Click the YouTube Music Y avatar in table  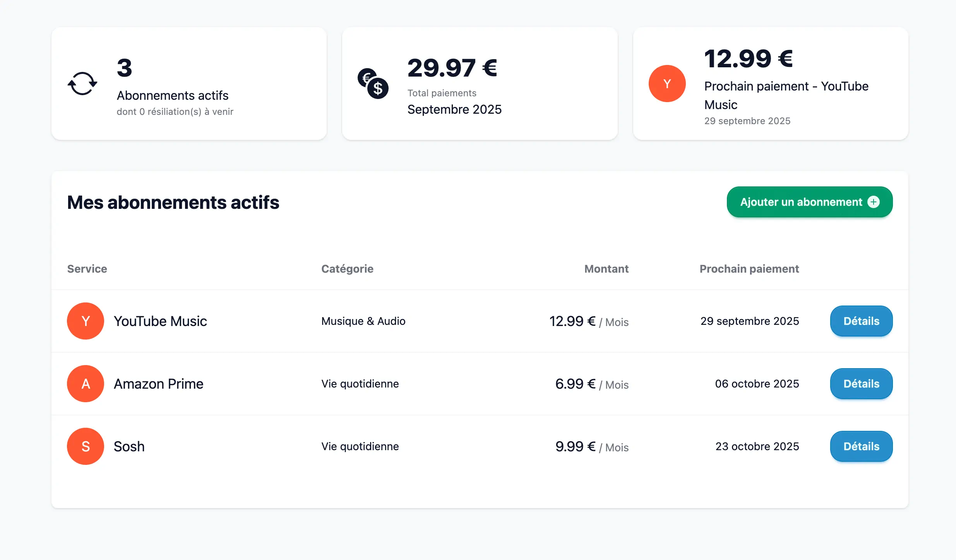point(86,321)
